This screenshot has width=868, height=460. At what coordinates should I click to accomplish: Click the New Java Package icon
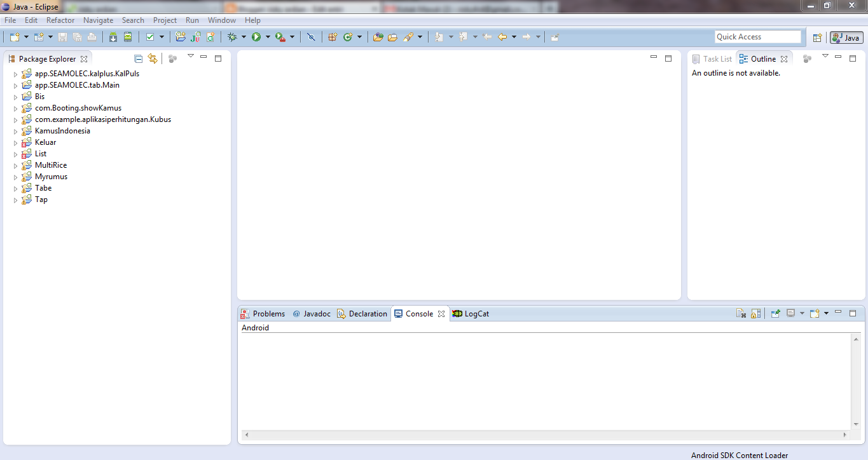[x=333, y=37]
